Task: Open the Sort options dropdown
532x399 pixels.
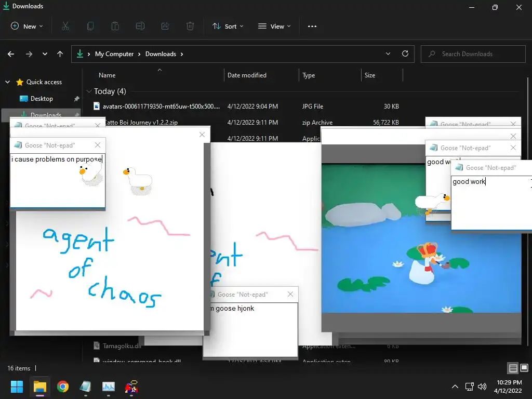Action: pos(228,26)
